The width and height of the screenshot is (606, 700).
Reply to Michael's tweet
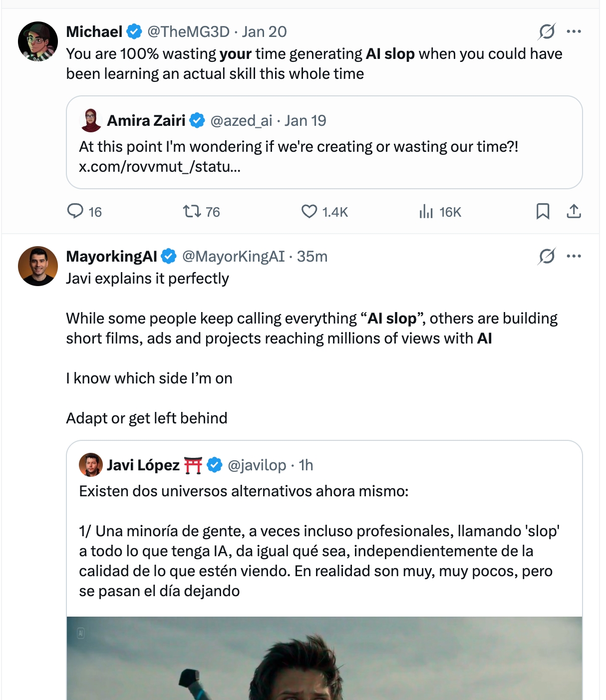tap(76, 212)
